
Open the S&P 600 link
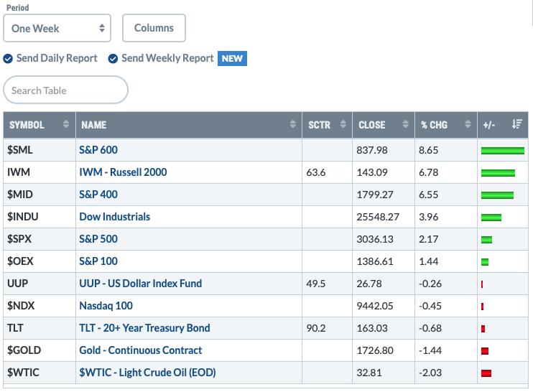98,150
